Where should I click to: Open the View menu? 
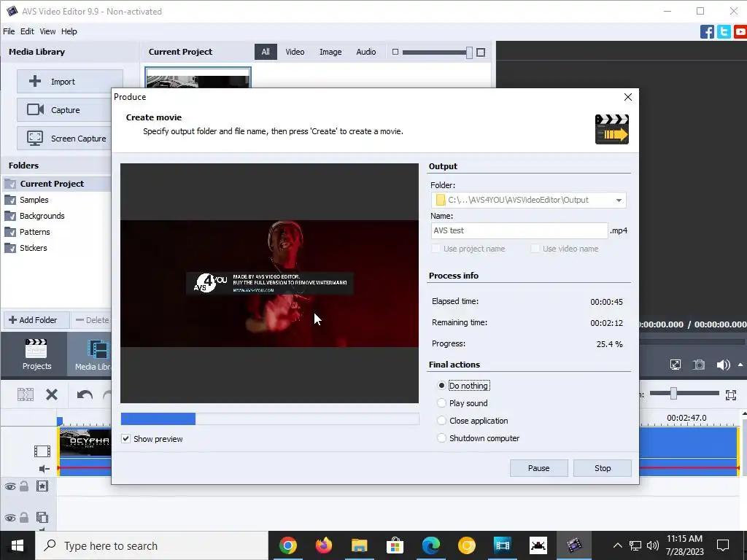(47, 31)
